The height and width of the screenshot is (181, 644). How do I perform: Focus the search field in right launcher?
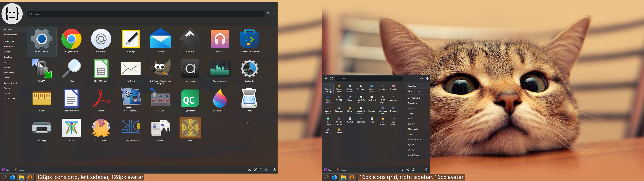tap(369, 78)
